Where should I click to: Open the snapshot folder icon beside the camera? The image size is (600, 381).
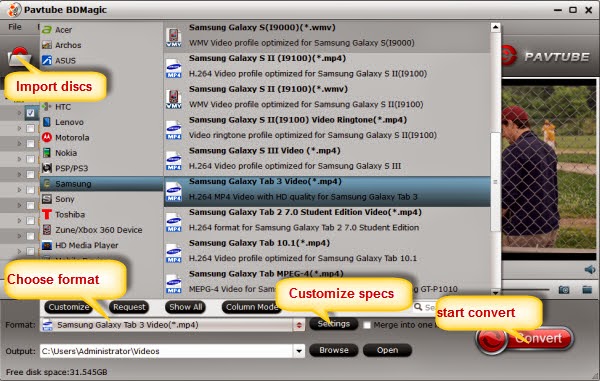(x=587, y=290)
